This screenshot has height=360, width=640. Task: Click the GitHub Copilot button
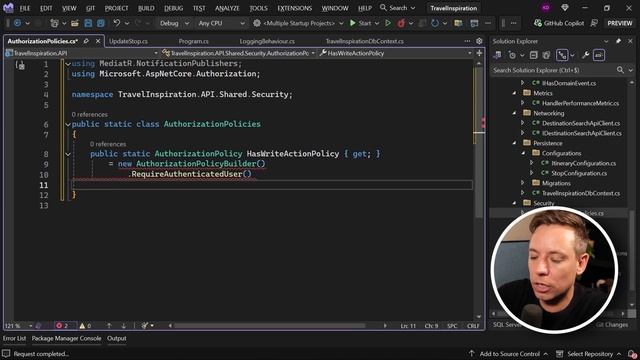click(559, 23)
